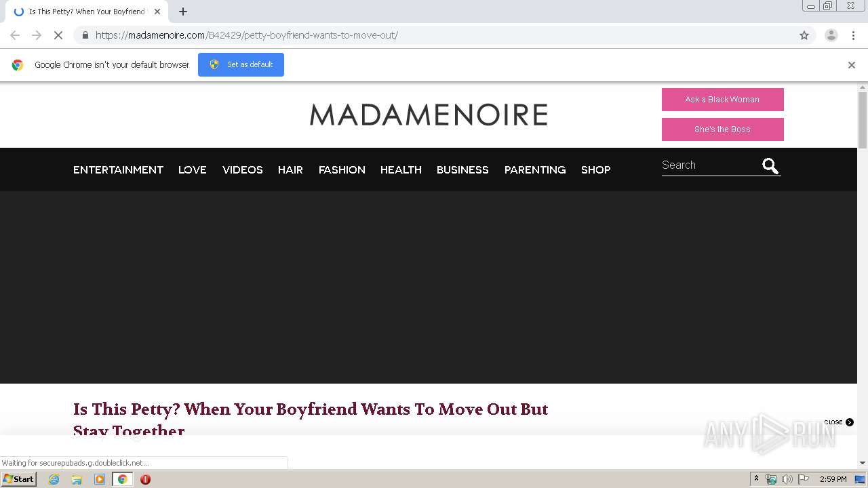Dismiss the default browser notification bar

point(852,65)
